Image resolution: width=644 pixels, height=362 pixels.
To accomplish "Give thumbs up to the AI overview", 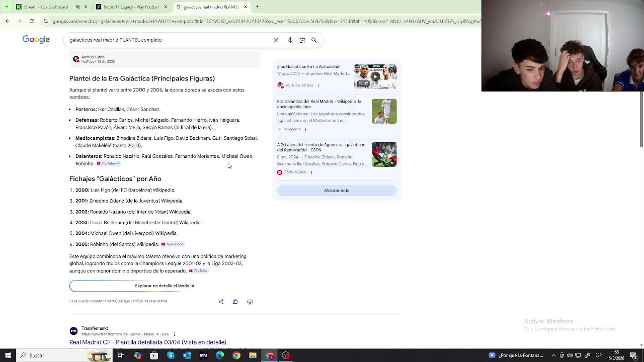I will [235, 302].
